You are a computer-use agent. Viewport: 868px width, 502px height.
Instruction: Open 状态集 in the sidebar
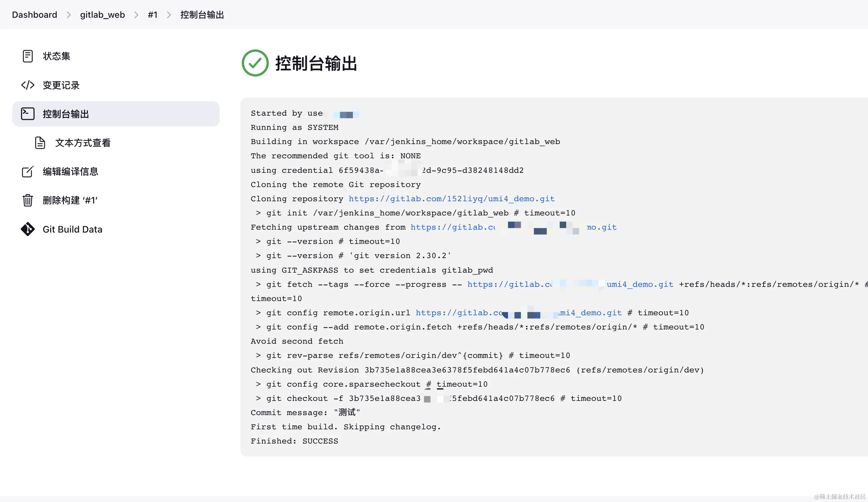pos(56,56)
